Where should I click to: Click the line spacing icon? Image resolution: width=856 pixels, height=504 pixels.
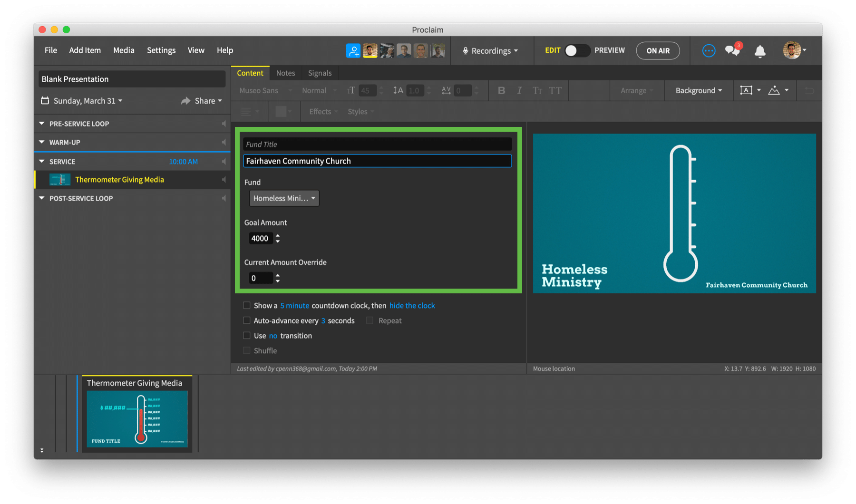point(398,90)
